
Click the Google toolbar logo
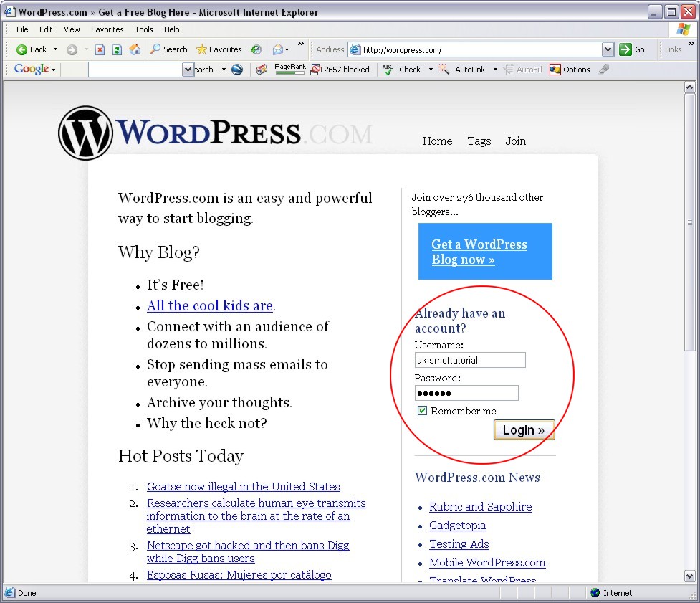(x=32, y=69)
